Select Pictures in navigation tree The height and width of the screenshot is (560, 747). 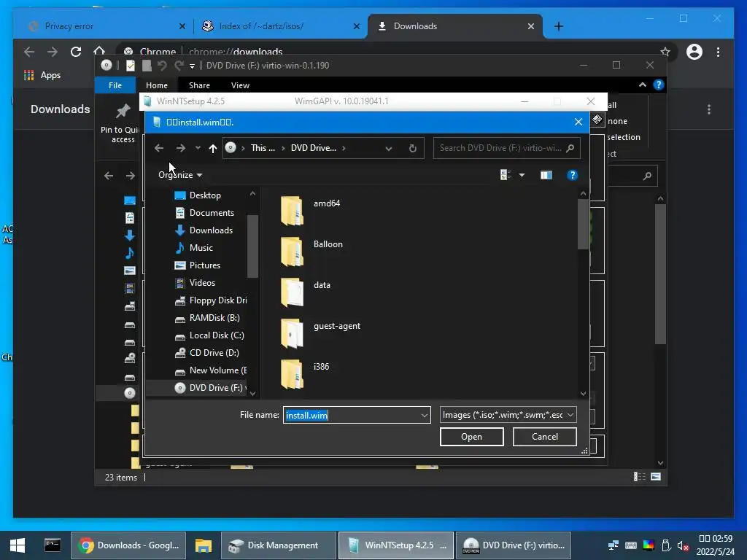(205, 265)
